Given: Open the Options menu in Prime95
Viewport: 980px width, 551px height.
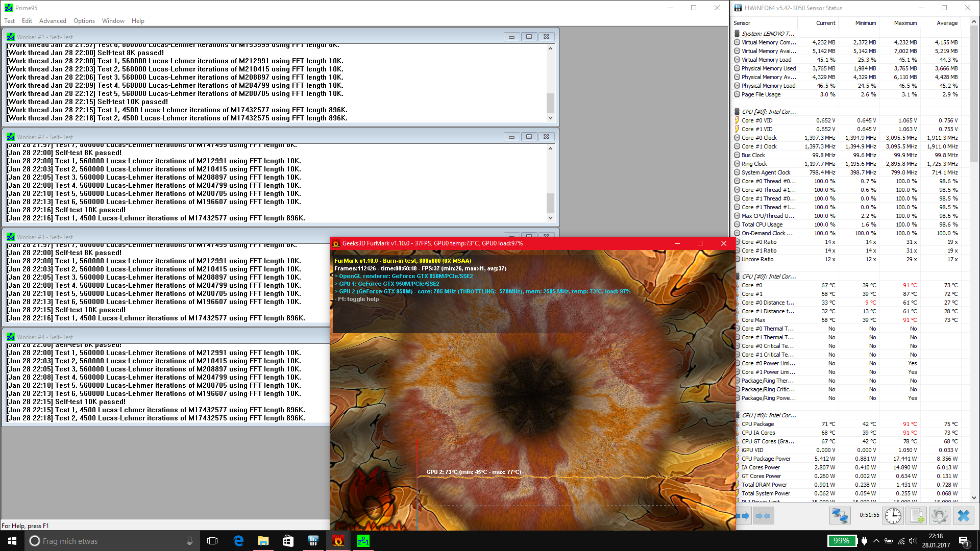Looking at the screenshot, I should 84,21.
